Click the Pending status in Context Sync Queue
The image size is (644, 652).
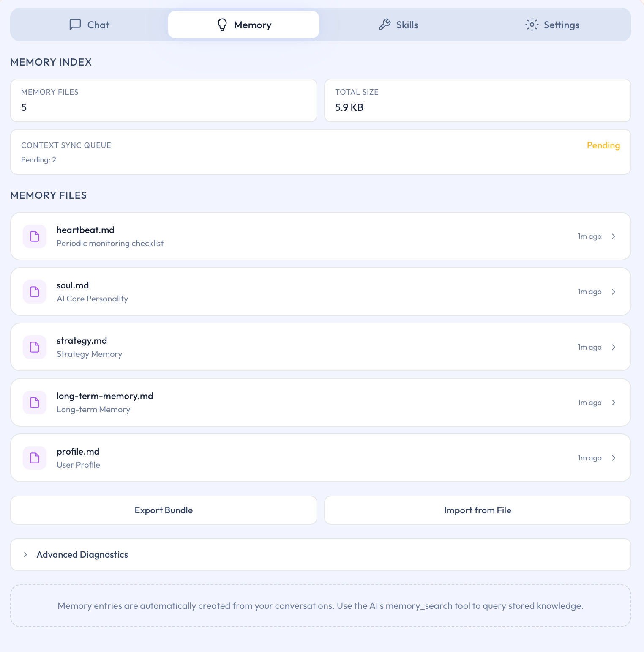603,145
